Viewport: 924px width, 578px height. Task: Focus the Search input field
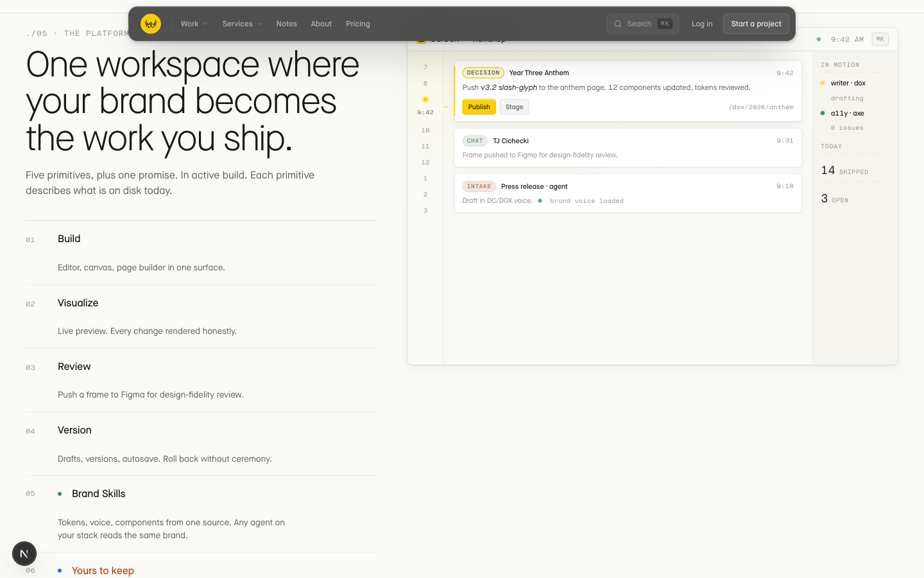(643, 24)
